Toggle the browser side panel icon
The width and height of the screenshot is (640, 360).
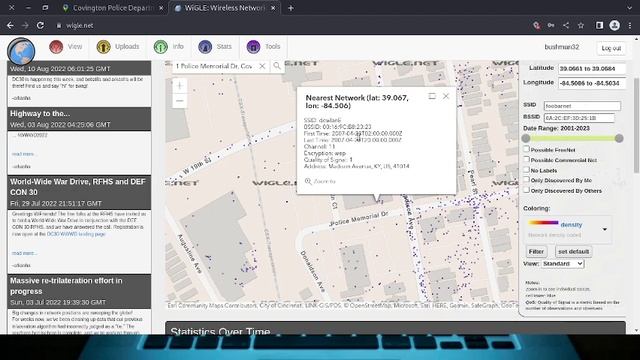coord(599,25)
